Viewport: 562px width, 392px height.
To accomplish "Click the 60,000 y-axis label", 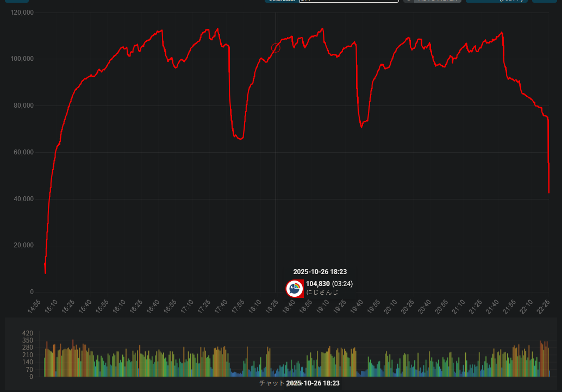I will [x=24, y=152].
